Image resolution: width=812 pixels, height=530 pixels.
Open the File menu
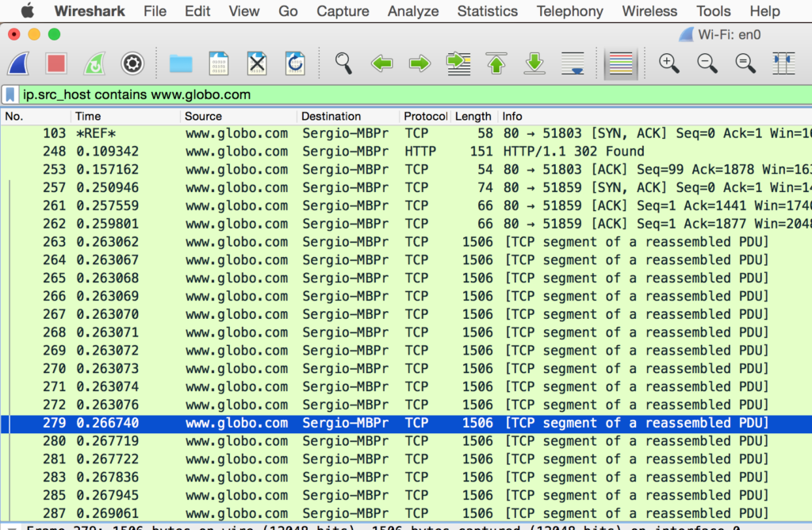coord(155,11)
